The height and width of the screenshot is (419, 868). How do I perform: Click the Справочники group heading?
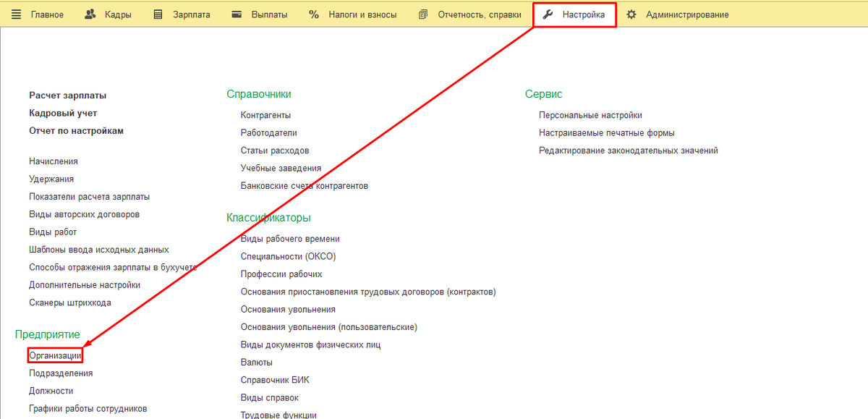tap(259, 94)
